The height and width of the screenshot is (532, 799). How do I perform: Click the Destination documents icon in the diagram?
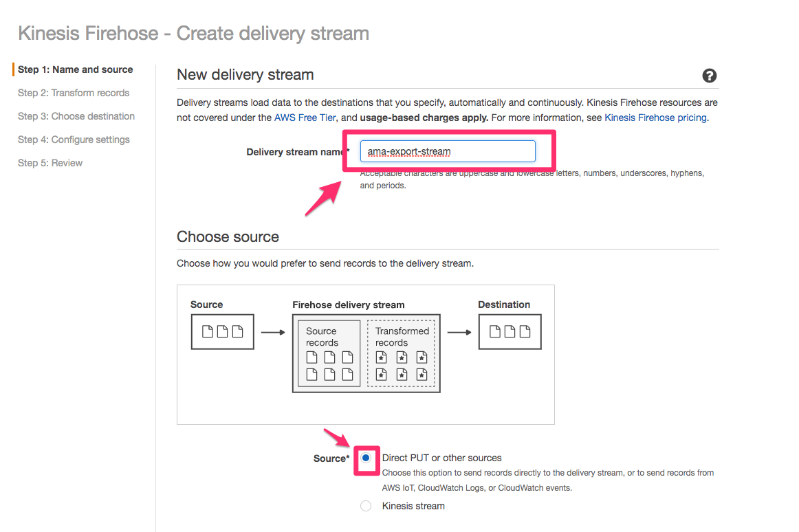510,331
